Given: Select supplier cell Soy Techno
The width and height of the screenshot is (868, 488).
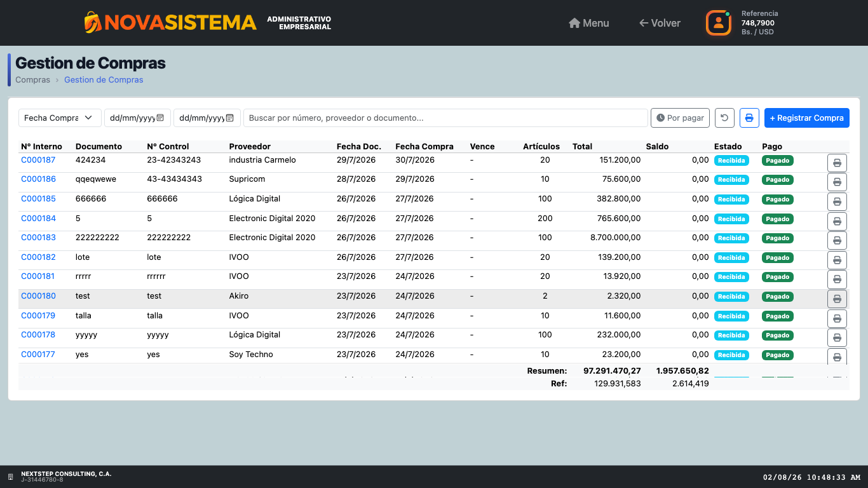Looking at the screenshot, I should [251, 355].
